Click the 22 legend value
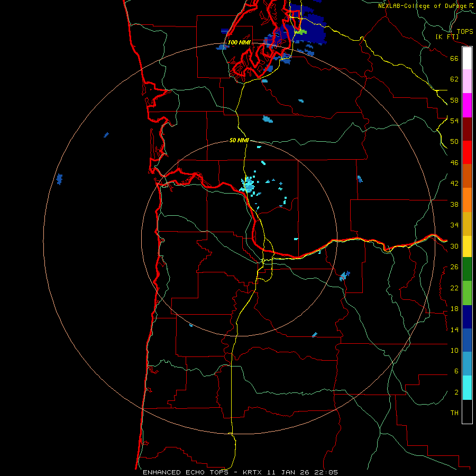 [454, 288]
